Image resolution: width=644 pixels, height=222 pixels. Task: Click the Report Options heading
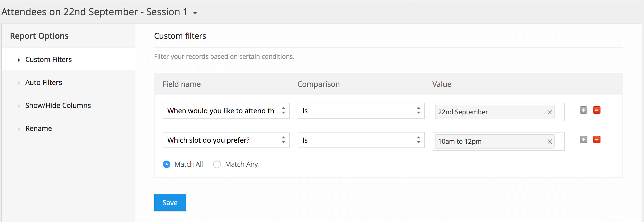pos(39,36)
